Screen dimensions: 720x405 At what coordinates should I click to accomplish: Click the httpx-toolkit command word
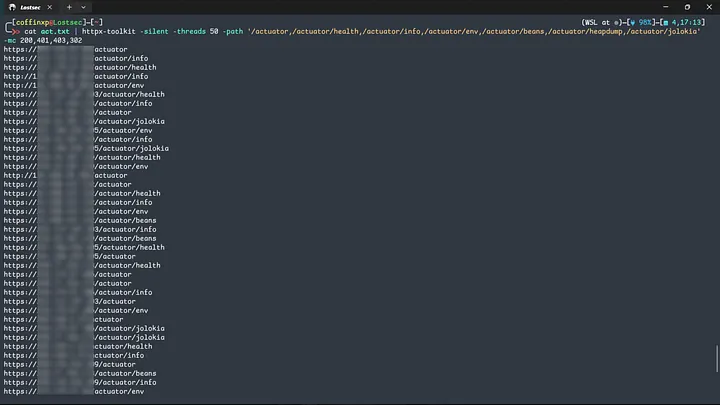[x=108, y=31]
